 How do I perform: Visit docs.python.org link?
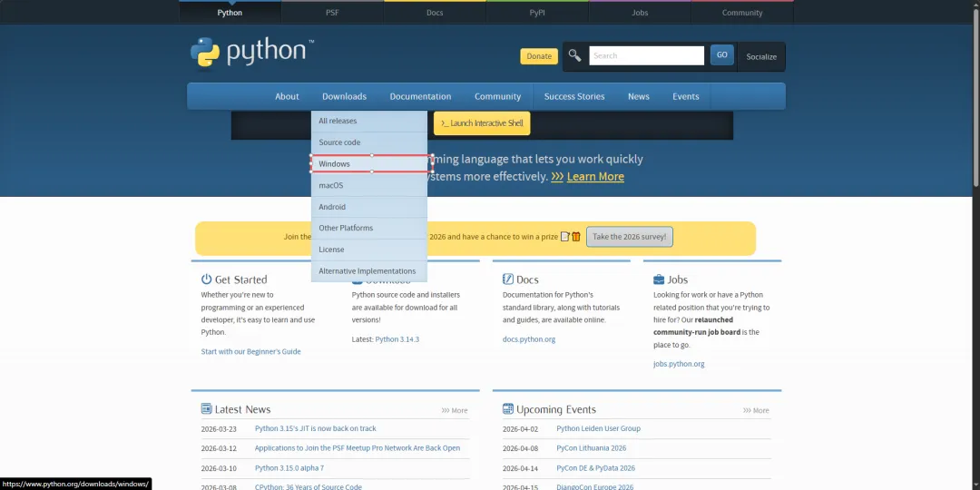[529, 339]
